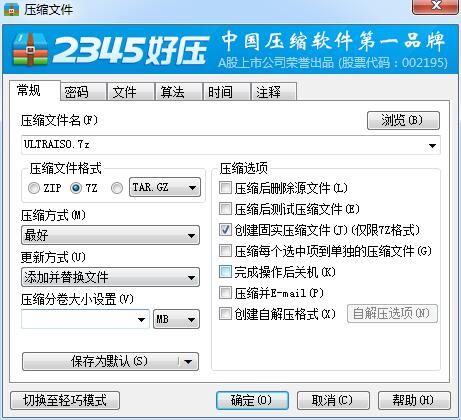The width and height of the screenshot is (461, 420).
Task: Uncheck 创建固实压缩文件(J) checkbox
Action: pyautogui.click(x=225, y=230)
